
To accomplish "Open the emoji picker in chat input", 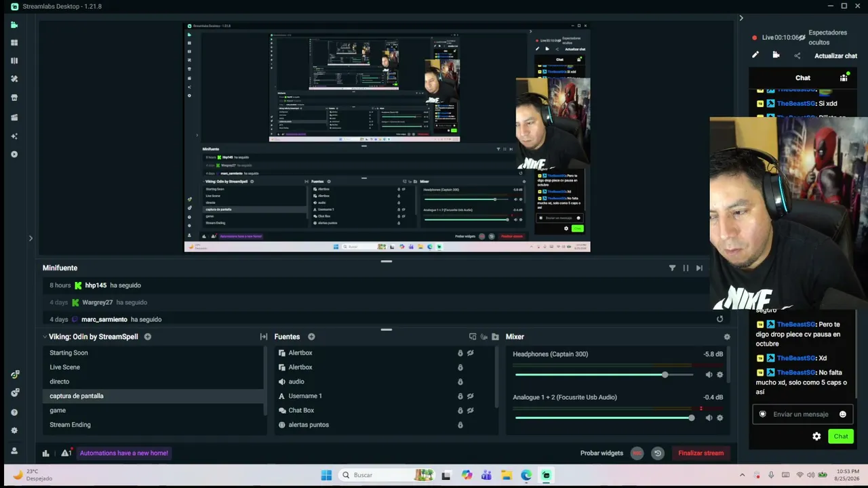I will tap(842, 414).
